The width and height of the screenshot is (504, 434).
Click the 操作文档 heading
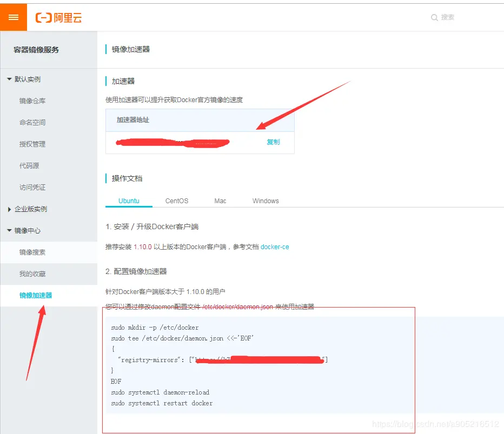click(x=127, y=178)
